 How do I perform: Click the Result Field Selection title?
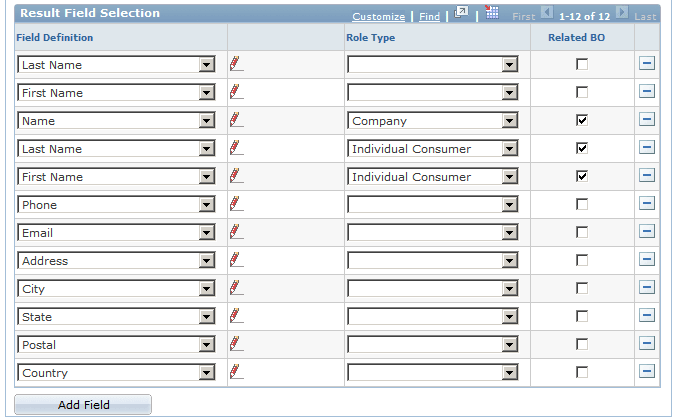pos(90,13)
